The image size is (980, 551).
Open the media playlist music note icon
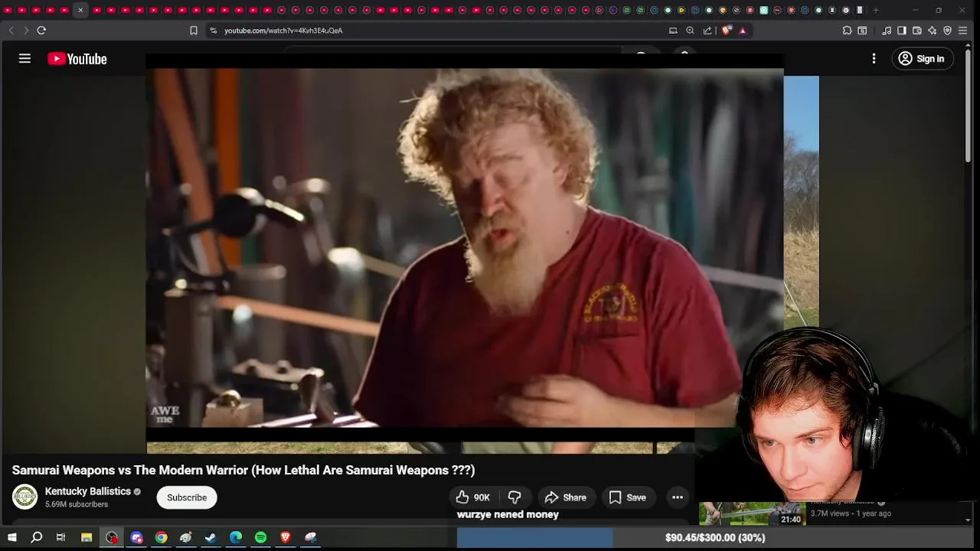pos(887,31)
